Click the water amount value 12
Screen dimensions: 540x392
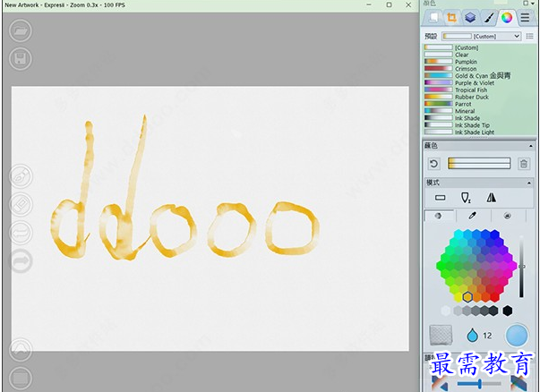pos(487,336)
